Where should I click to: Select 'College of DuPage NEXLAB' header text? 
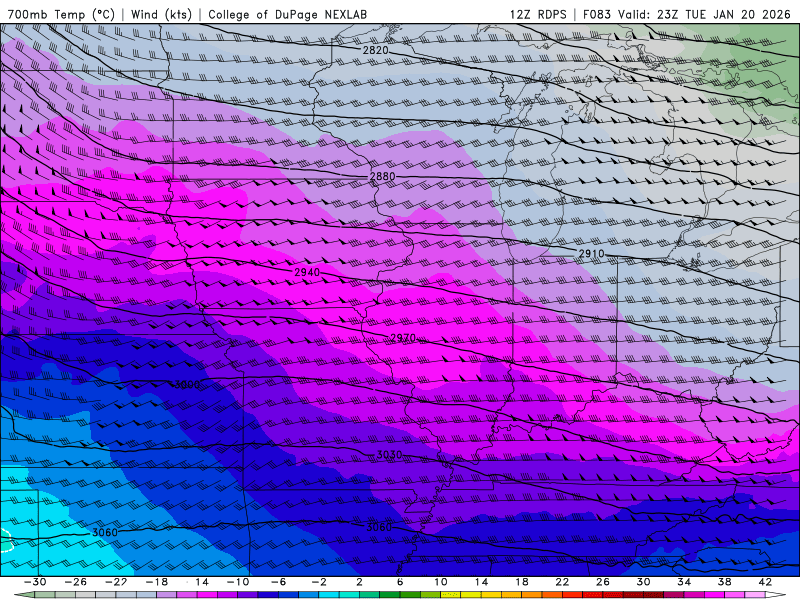[287, 14]
